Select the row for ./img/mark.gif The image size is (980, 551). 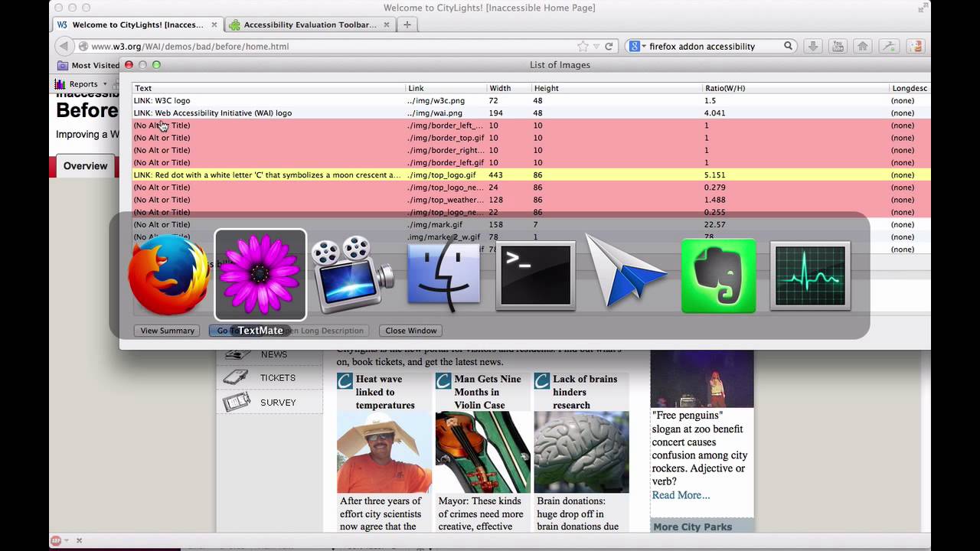click(x=531, y=224)
